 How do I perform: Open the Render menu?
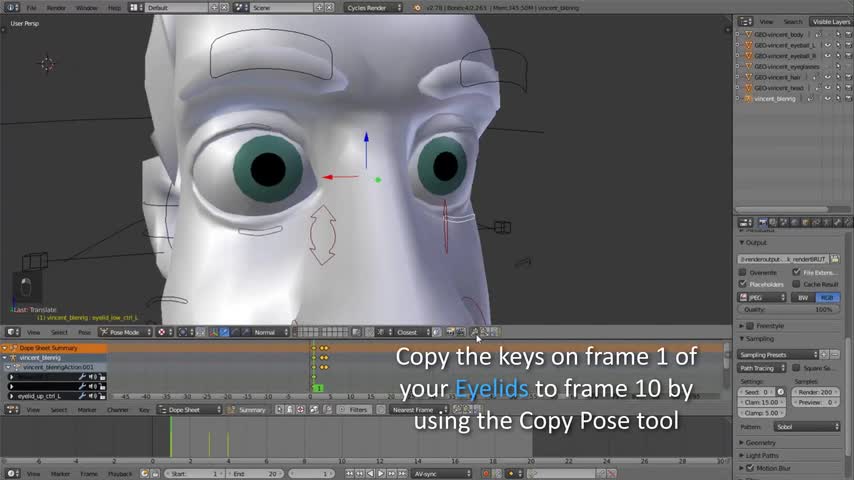[x=56, y=8]
